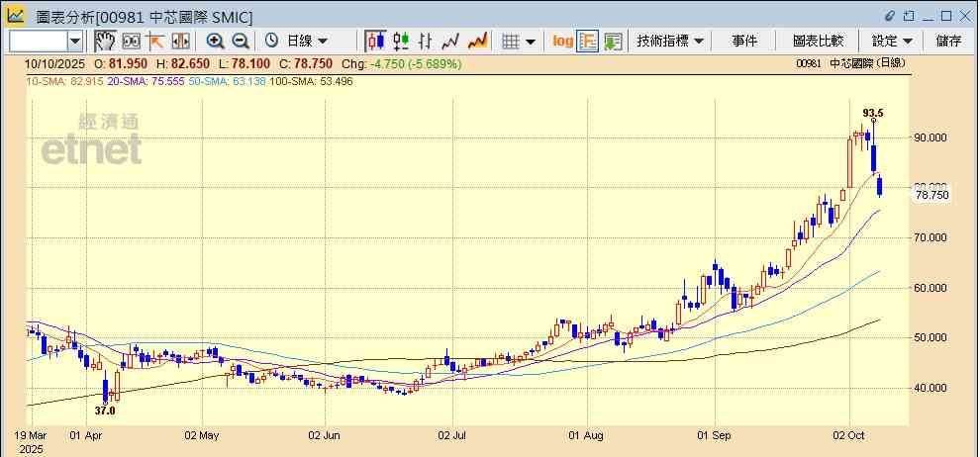Screen dimensions: 980x457
Task: Open the grid lines dropdown
Action: pos(518,41)
